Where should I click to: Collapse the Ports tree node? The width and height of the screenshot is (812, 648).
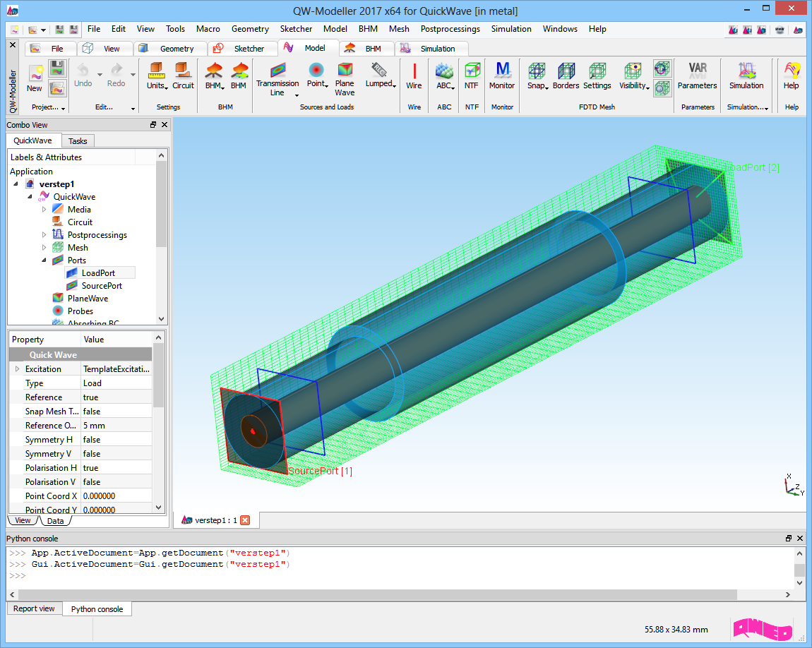tap(44, 260)
